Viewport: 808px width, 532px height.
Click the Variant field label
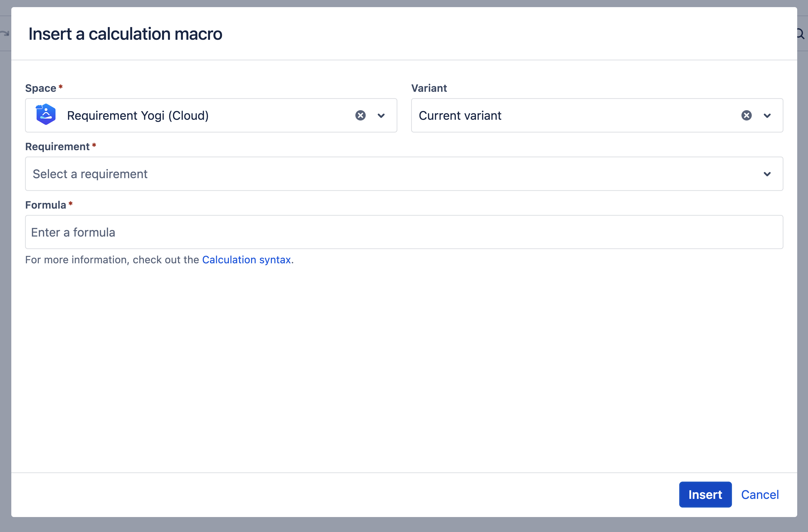(429, 88)
